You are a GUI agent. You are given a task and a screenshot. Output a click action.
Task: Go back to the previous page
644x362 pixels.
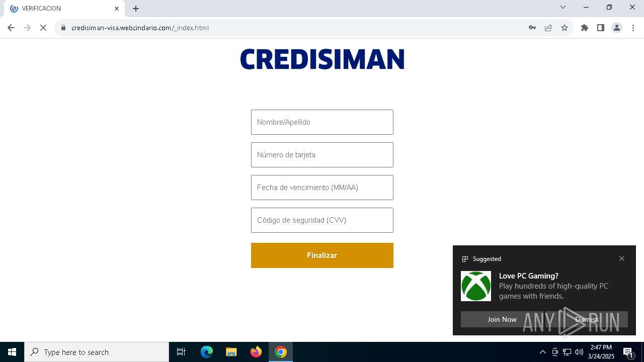[11, 28]
